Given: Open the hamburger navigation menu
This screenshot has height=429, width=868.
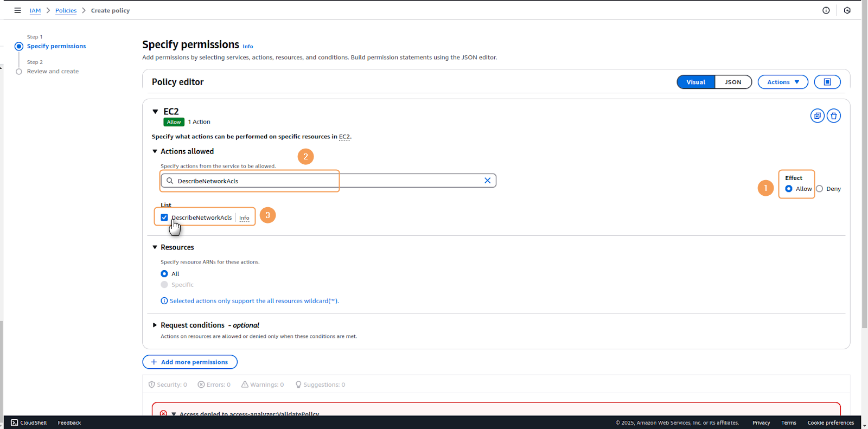Looking at the screenshot, I should click(17, 10).
